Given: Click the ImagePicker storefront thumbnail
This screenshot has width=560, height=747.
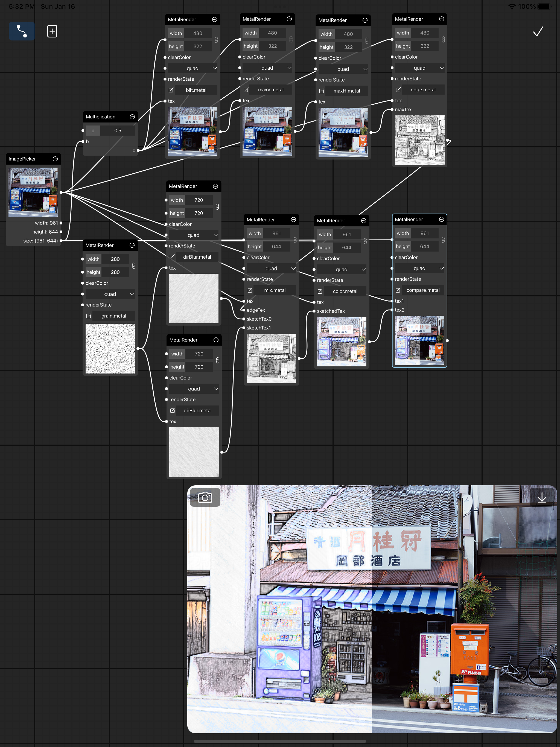Looking at the screenshot, I should 33,192.
